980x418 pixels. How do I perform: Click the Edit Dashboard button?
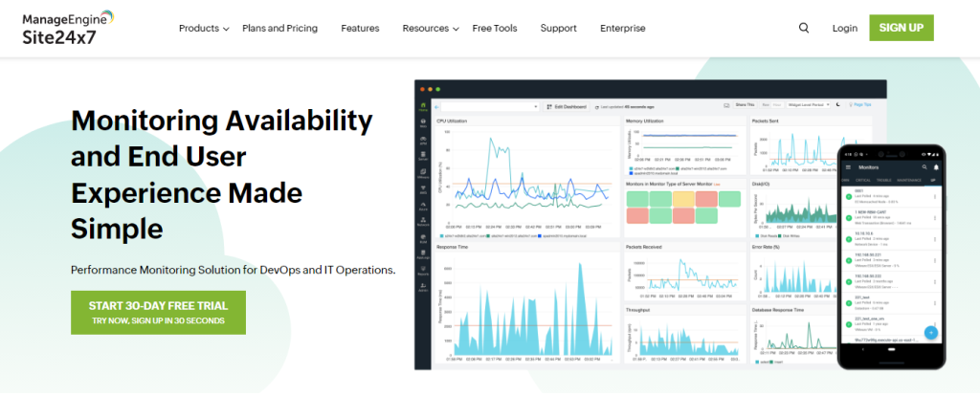point(567,107)
